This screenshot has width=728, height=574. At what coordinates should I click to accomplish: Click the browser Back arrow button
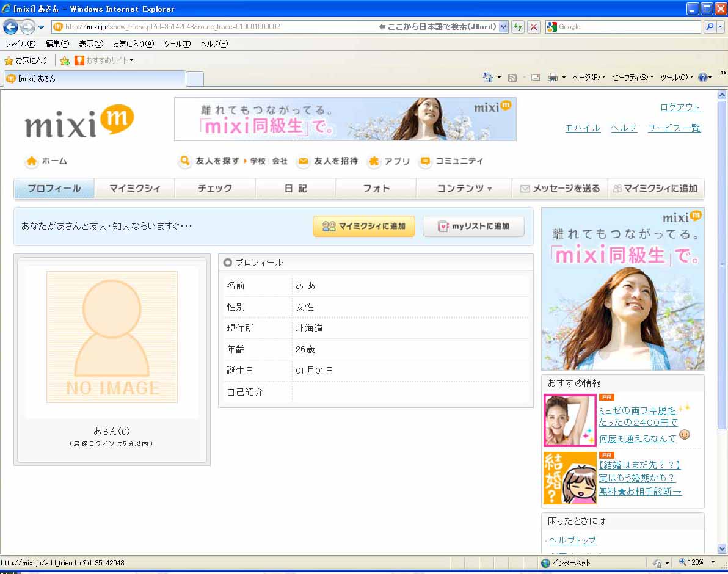coord(10,27)
